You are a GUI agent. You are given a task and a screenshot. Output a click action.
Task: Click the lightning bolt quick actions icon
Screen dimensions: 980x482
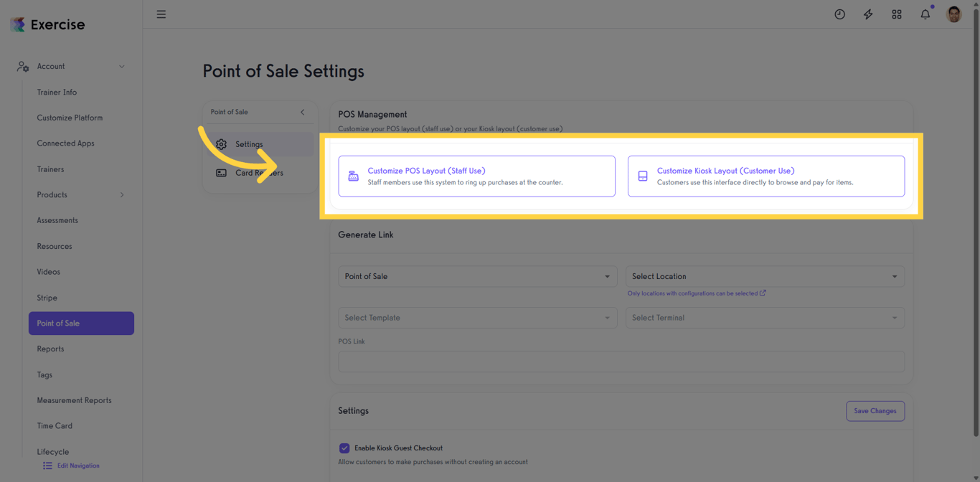[x=868, y=14]
